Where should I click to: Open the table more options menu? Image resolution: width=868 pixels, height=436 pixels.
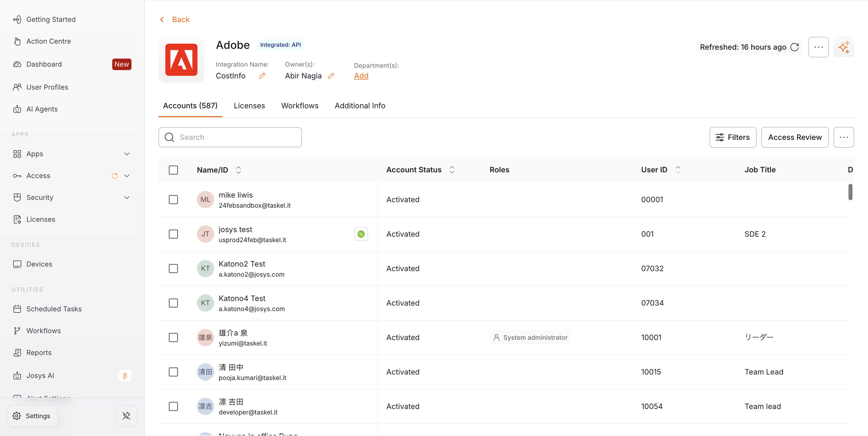coord(844,137)
